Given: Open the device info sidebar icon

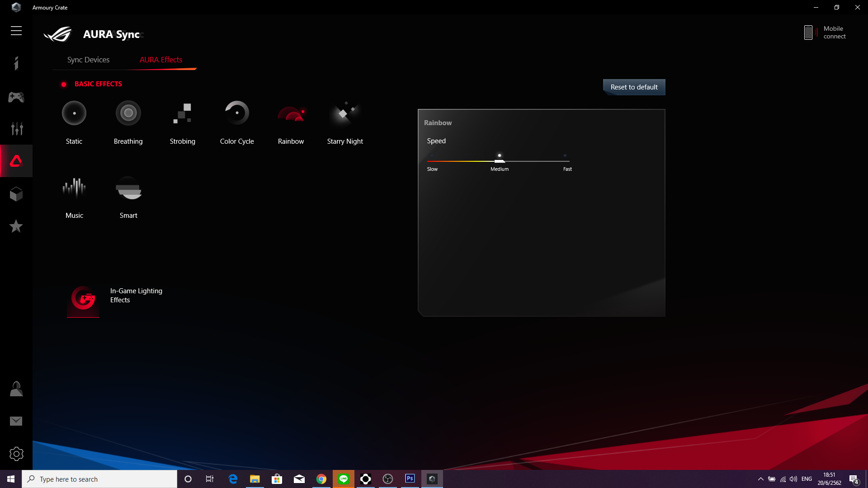Looking at the screenshot, I should coord(16,63).
